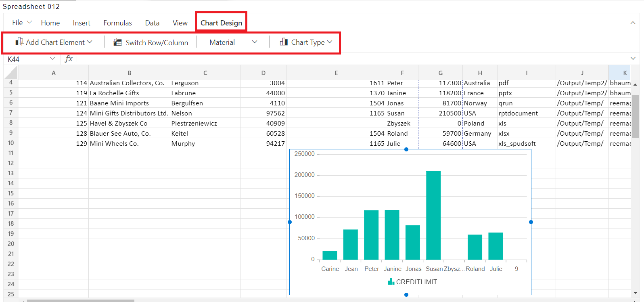Open the Data tab
The height and width of the screenshot is (302, 644).
click(152, 23)
